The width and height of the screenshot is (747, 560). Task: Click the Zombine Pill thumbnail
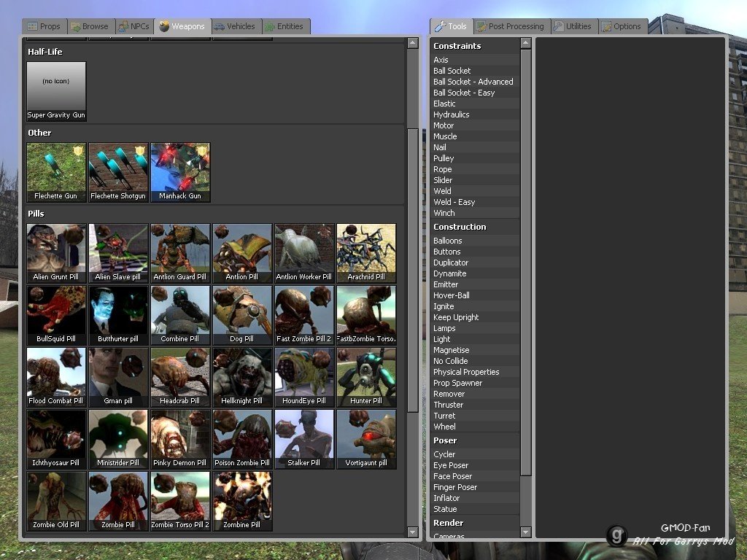point(242,500)
